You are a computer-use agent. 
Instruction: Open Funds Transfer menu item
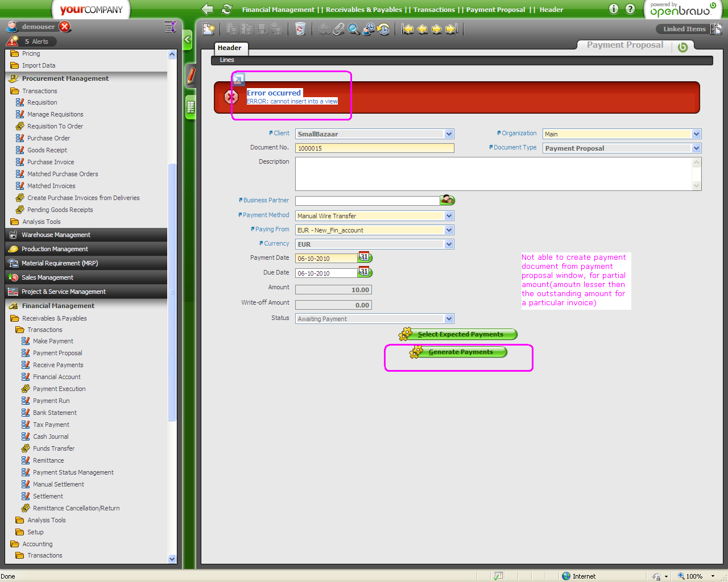53,448
